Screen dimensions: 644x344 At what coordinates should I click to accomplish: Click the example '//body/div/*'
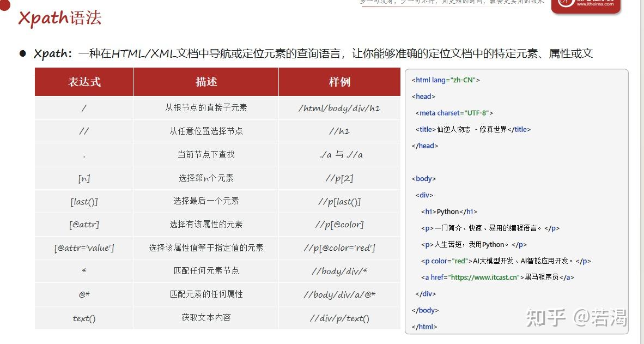pyautogui.click(x=339, y=271)
